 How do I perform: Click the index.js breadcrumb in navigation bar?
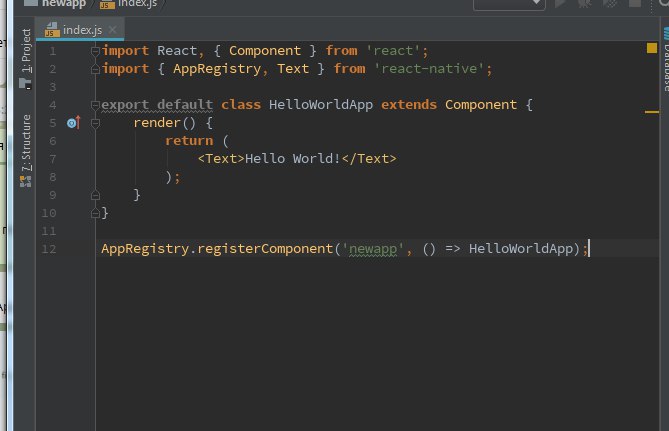pyautogui.click(x=128, y=3)
